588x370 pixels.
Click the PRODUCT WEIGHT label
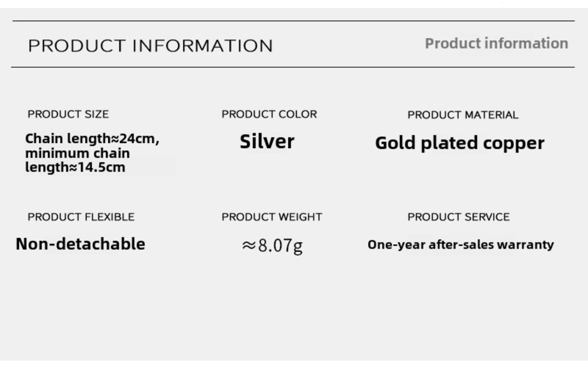pyautogui.click(x=272, y=217)
